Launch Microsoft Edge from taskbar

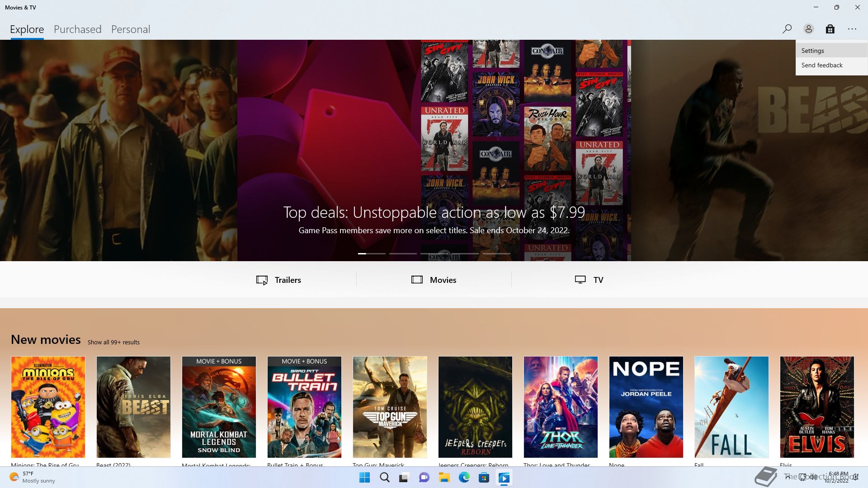(464, 478)
